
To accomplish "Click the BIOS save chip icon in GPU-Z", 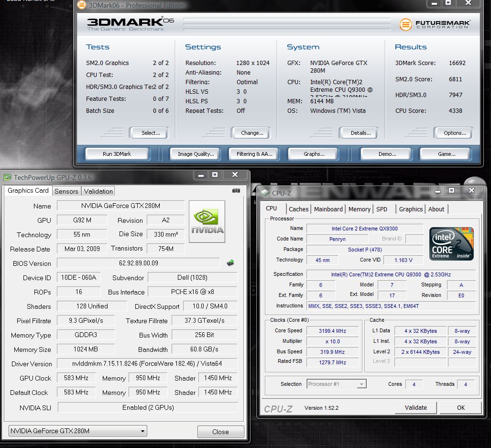I will coord(230,262).
